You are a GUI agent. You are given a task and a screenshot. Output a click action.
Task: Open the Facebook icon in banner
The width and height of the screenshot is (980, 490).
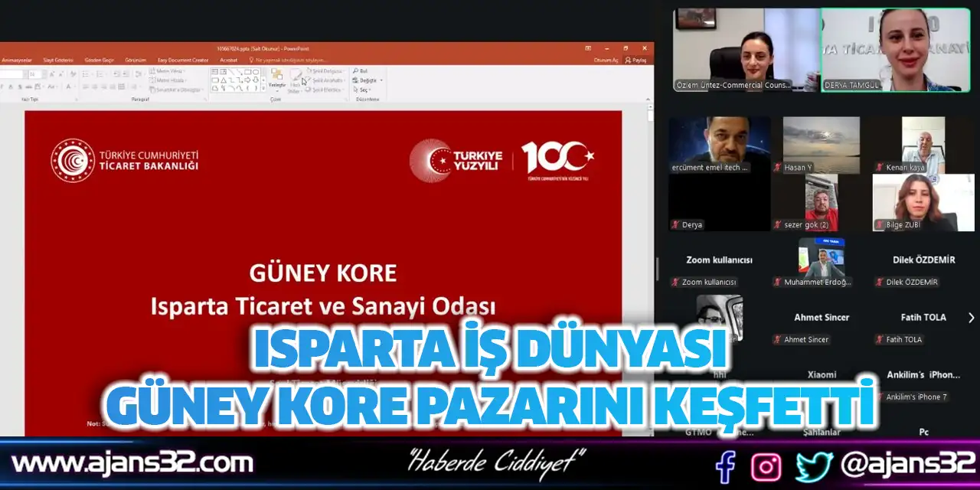coord(725,466)
